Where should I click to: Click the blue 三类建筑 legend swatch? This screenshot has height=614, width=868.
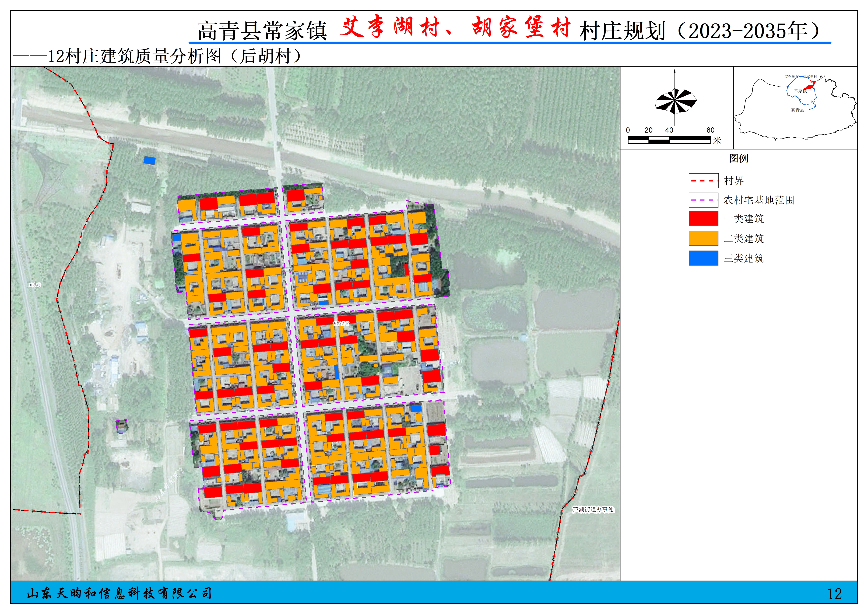703,258
